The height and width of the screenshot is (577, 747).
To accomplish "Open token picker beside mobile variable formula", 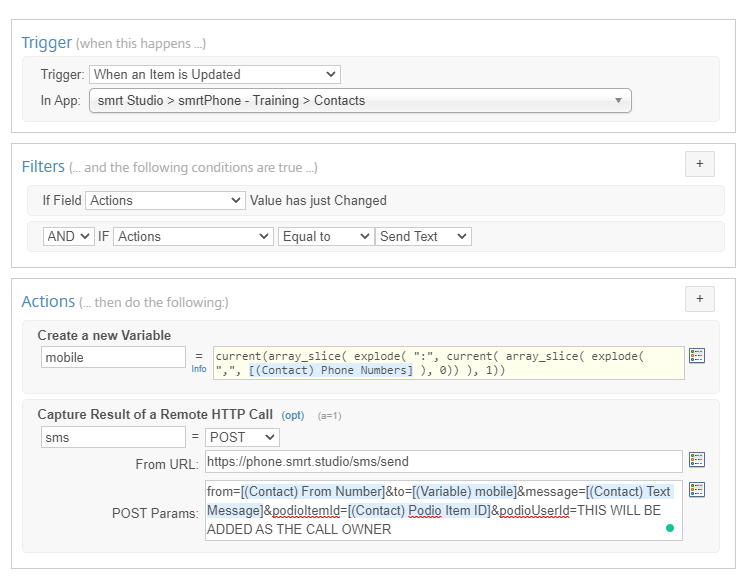I will tap(697, 356).
